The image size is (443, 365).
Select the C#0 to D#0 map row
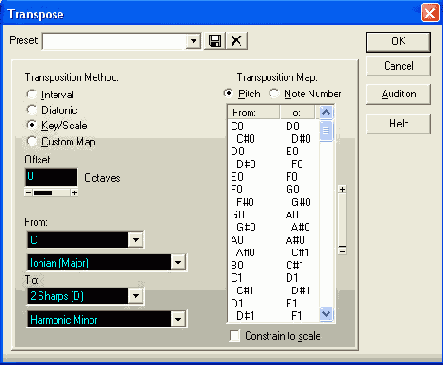[274, 139]
